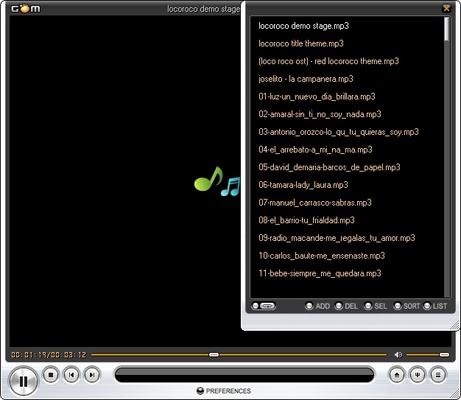Click the black info display bar in the control bar
The width and height of the screenshot is (461, 400).
244,375
